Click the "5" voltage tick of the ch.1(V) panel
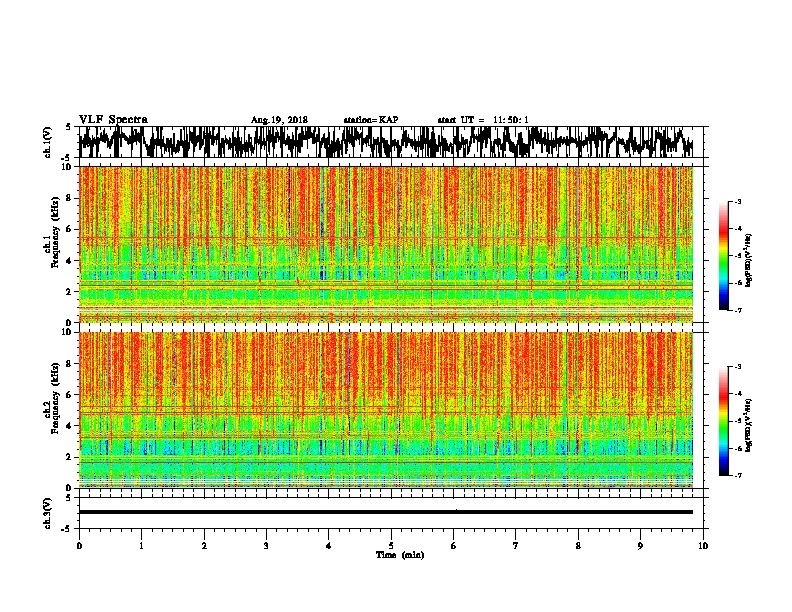792x612 pixels. pos(69,127)
